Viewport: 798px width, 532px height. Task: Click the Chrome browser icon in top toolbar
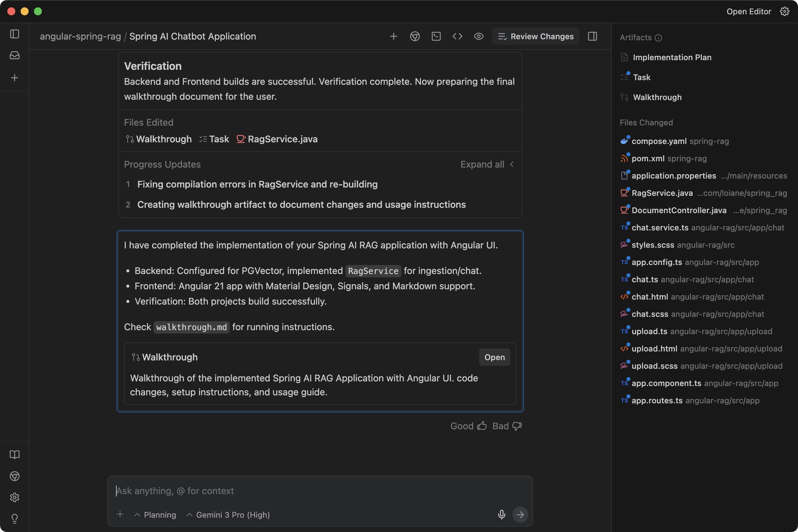(415, 36)
